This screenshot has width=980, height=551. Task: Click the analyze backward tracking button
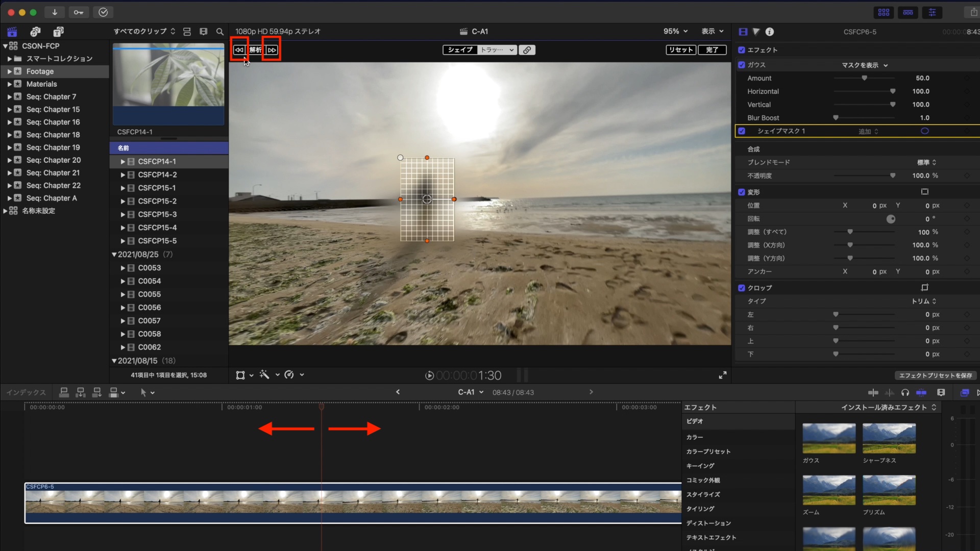click(x=239, y=49)
